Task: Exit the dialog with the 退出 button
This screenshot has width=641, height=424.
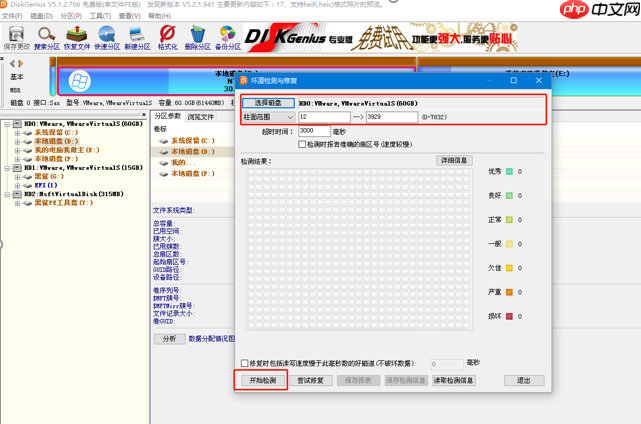Action: [x=524, y=381]
